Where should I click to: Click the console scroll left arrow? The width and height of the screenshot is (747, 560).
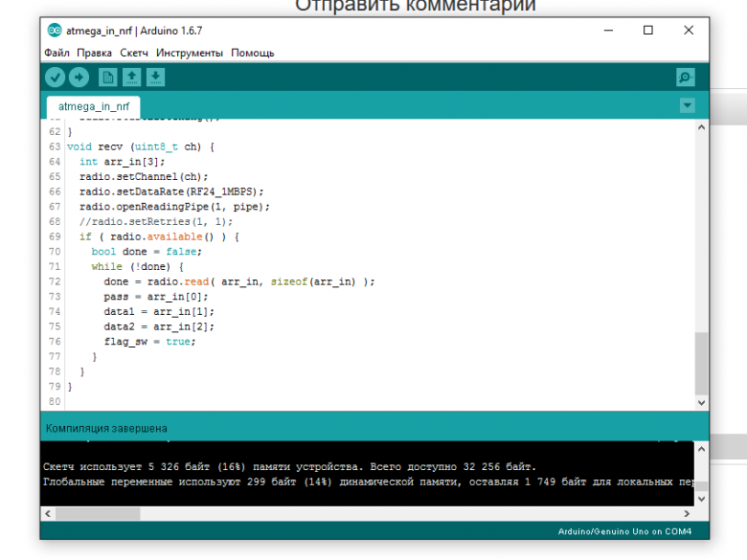(x=48, y=514)
